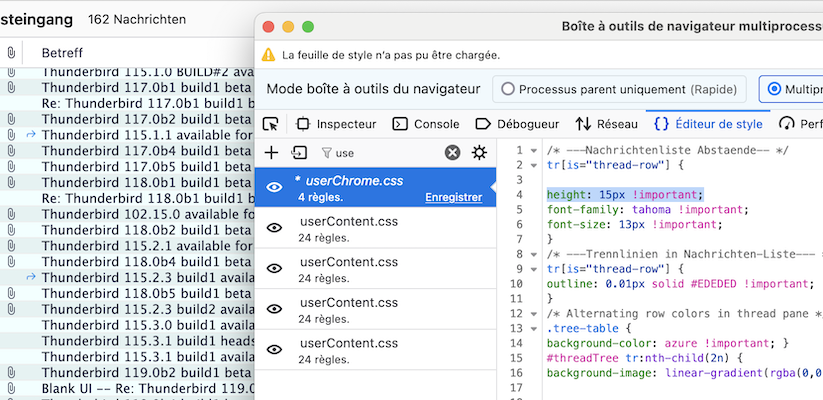Image resolution: width=823 pixels, height=400 pixels.
Task: Clear the style sheet filter text
Action: [x=452, y=153]
